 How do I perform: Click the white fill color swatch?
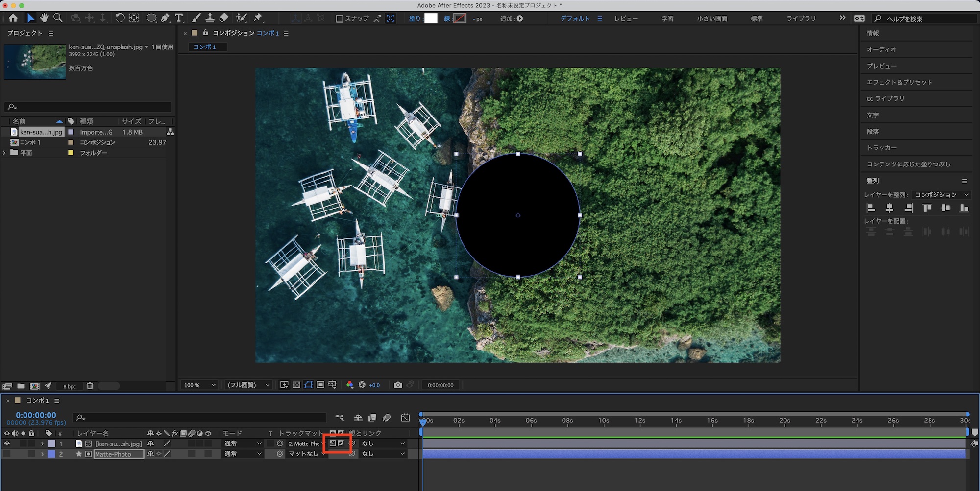(431, 19)
